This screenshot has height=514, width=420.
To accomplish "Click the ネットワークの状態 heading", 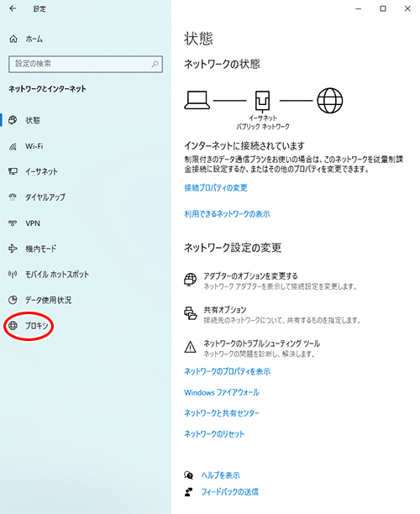I will coord(222,64).
